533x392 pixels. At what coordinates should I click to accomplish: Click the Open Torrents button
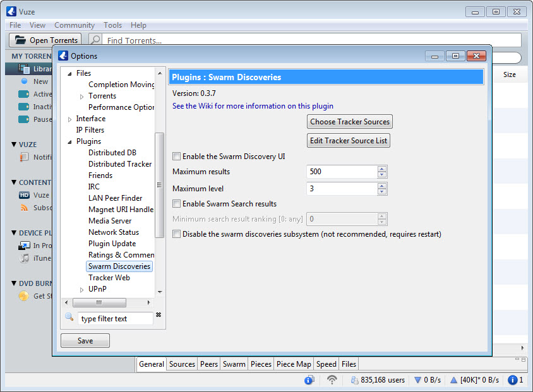pyautogui.click(x=45, y=40)
